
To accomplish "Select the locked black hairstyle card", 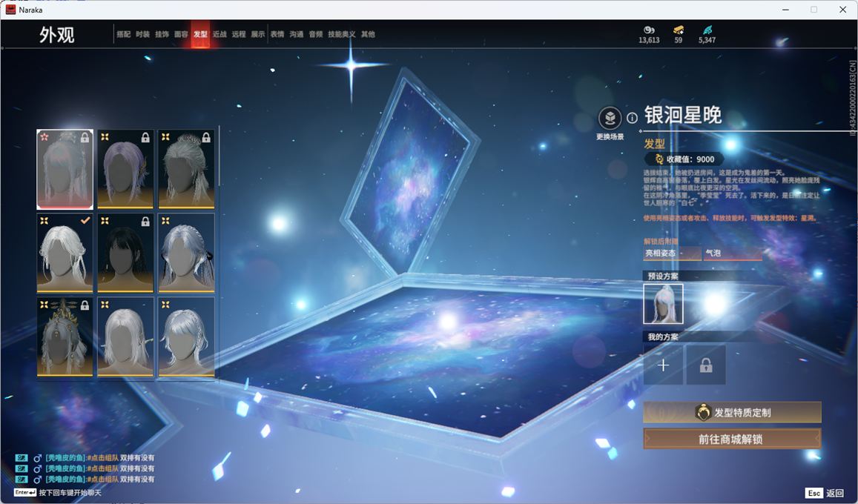I will tap(125, 253).
